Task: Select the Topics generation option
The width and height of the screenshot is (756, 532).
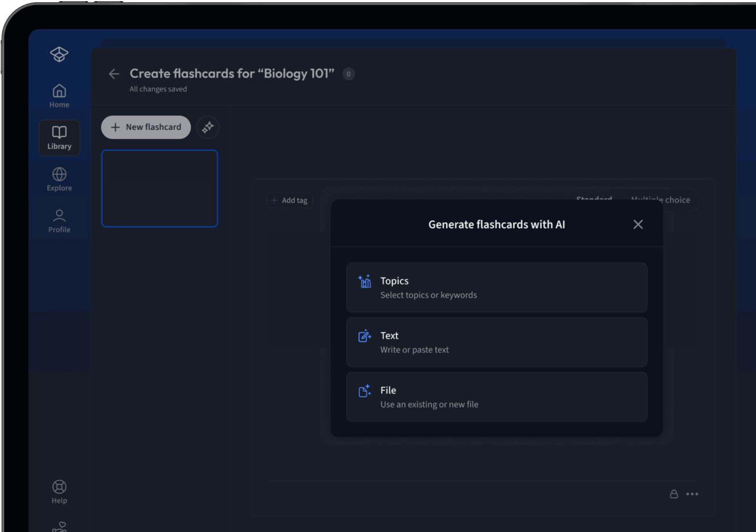Action: point(496,288)
